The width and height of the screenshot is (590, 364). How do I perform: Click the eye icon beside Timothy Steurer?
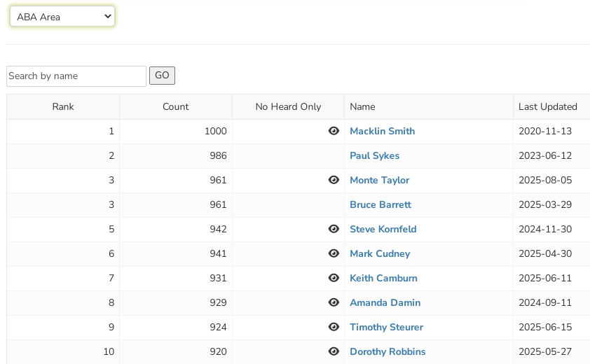334,327
